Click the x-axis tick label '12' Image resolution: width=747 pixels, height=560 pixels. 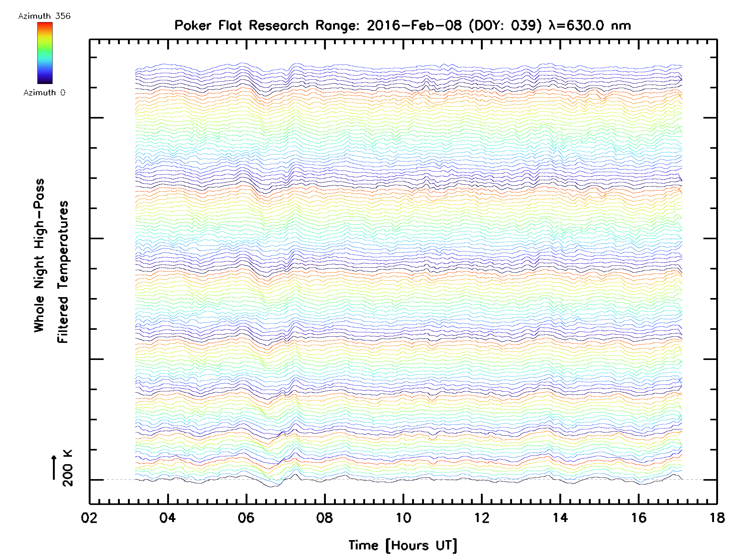pyautogui.click(x=482, y=518)
